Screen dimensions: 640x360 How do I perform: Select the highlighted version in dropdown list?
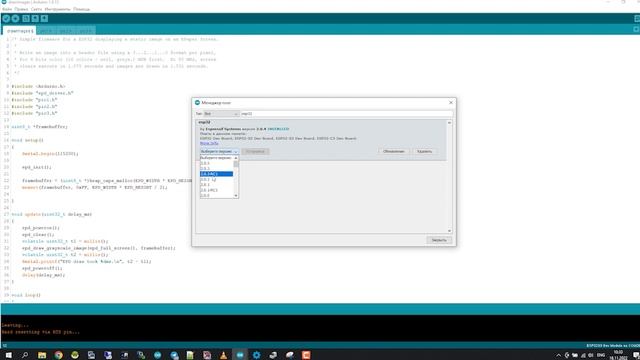216,174
